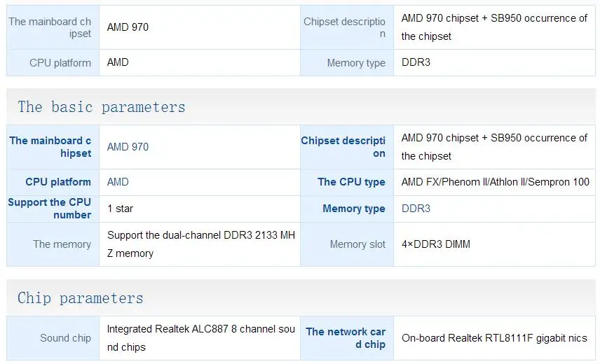Image resolution: width=600 pixels, height=364 pixels.
Task: Click the blue 'AMD' CPU platform link
Action: point(118,182)
